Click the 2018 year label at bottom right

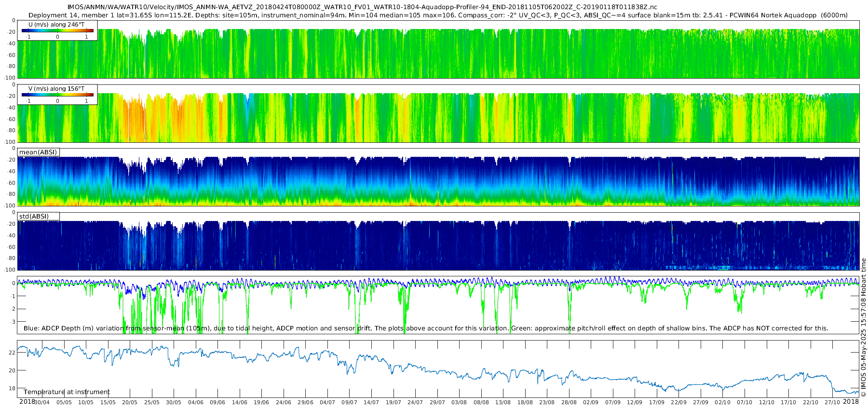[851, 402]
